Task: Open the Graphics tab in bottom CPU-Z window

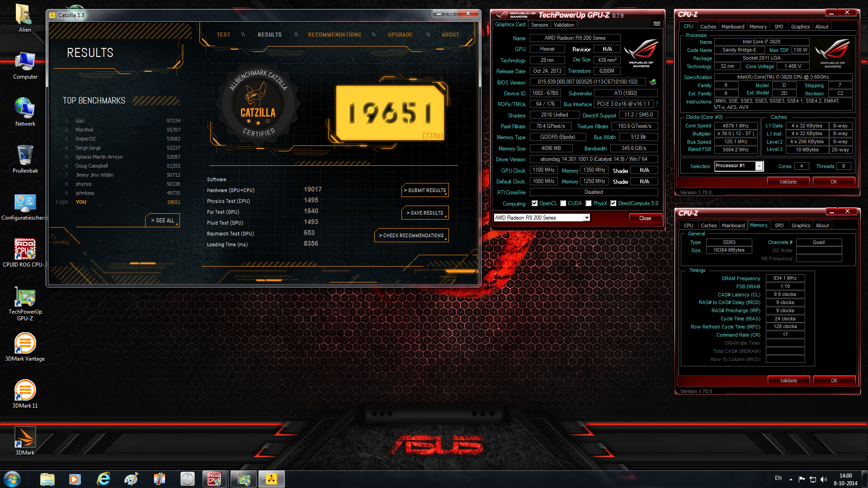Action: click(x=801, y=225)
